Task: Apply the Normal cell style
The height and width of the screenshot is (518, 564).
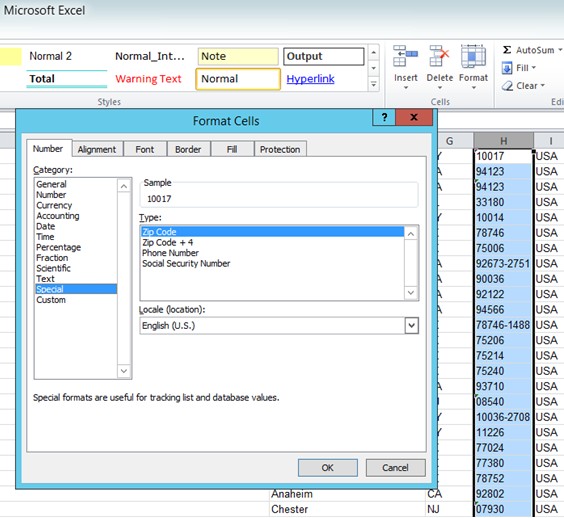Action: pos(238,79)
